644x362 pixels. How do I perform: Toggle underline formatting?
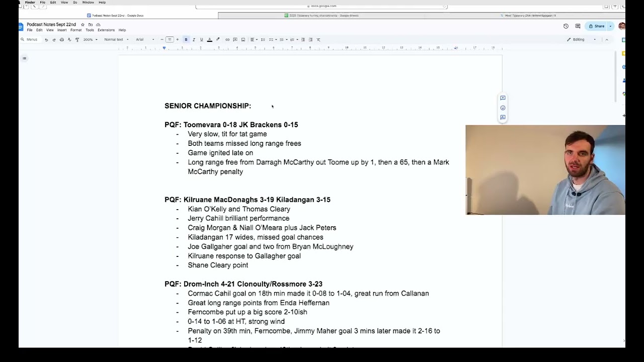pyautogui.click(x=201, y=40)
